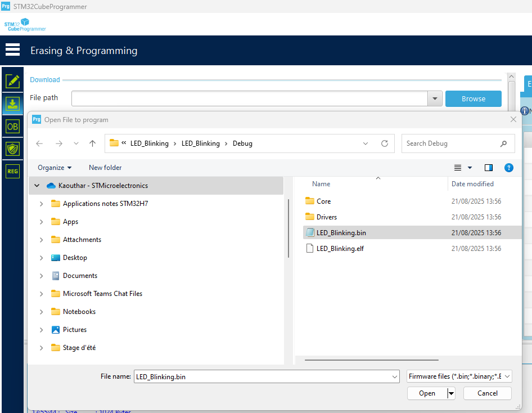Go forward in file dialog navigation
The image size is (532, 413).
pyautogui.click(x=59, y=143)
